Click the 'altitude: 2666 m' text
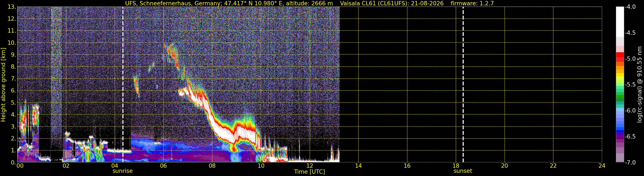 [309, 3]
